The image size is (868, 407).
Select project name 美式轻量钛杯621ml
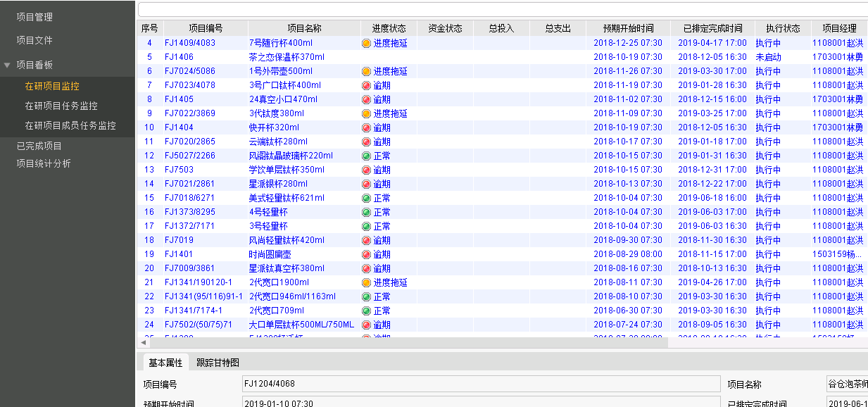(x=287, y=198)
